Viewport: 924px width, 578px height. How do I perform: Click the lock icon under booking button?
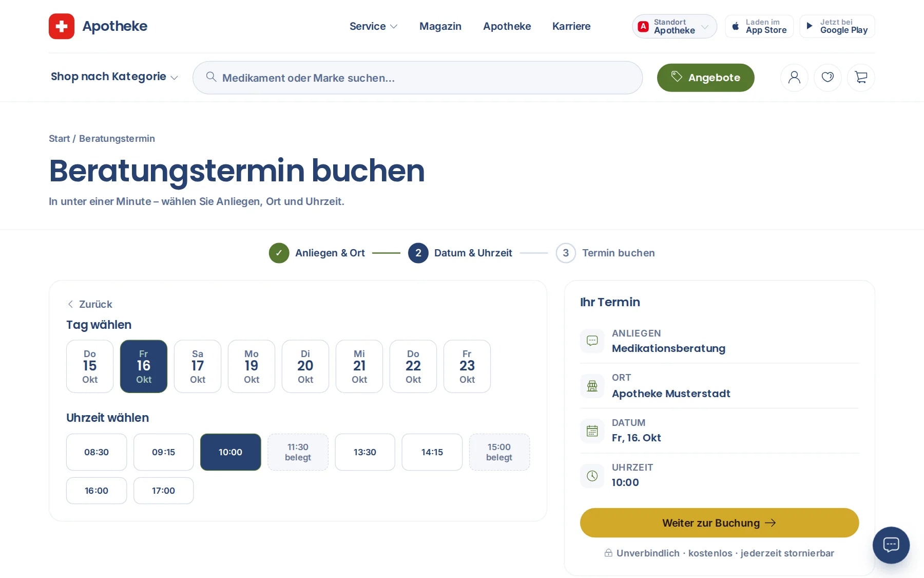click(x=608, y=553)
